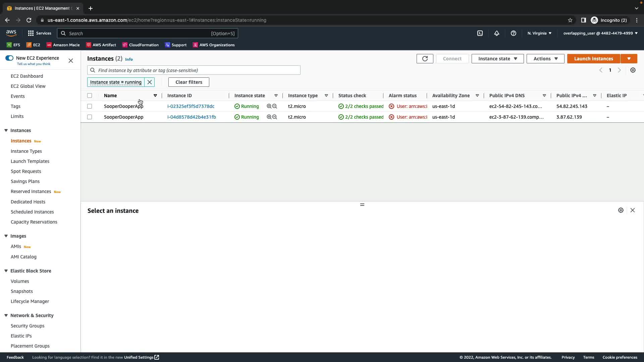The height and width of the screenshot is (362, 644).
Task: Open the Instance state dropdown
Action: point(497,59)
